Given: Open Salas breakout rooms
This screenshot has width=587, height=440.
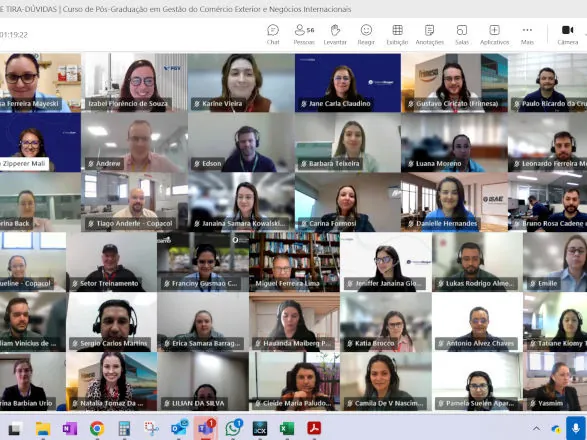Looking at the screenshot, I should point(462,34).
